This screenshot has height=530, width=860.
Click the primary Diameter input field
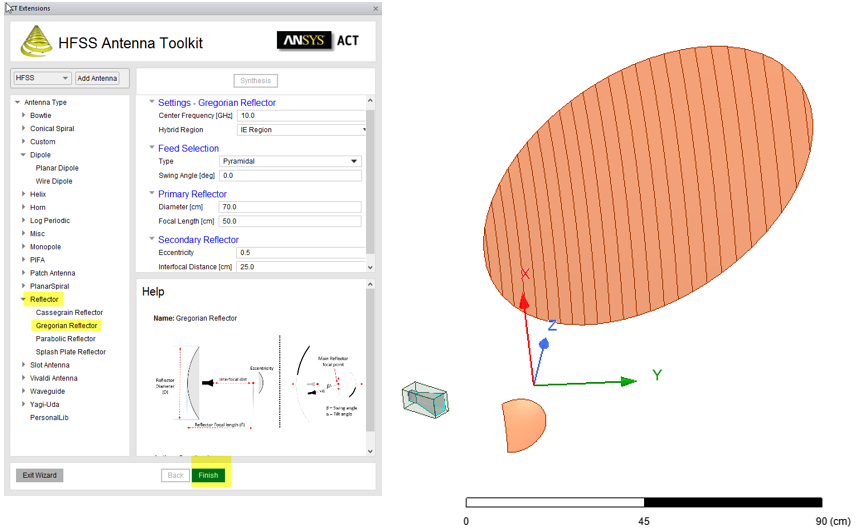tap(290, 207)
